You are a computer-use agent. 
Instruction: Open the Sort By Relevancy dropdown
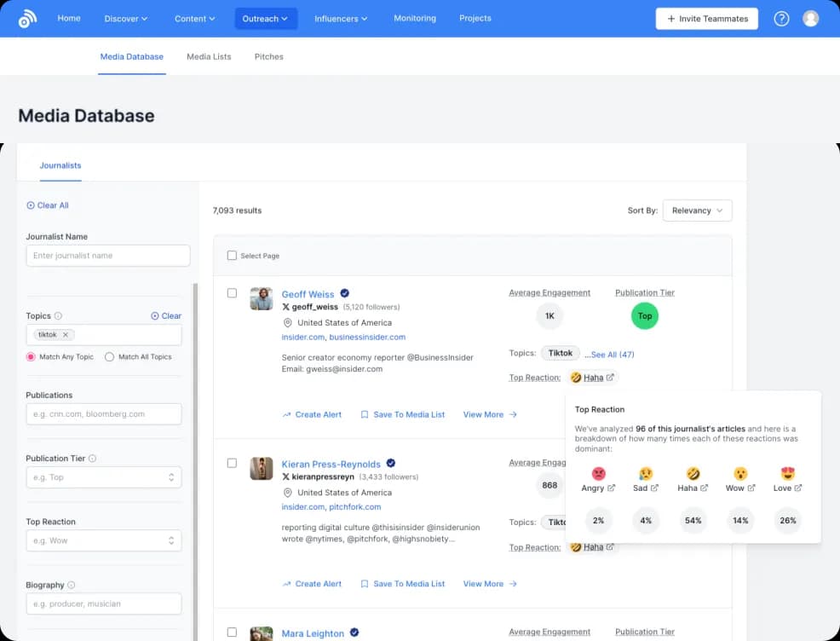pyautogui.click(x=697, y=210)
